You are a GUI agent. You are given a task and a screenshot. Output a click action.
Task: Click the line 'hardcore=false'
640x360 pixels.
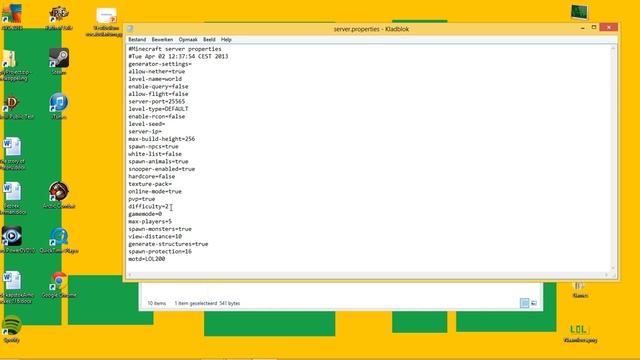(151, 176)
